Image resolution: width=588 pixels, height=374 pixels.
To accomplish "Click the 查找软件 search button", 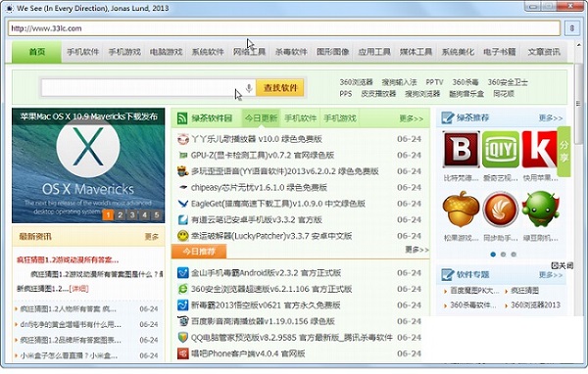I will pos(280,88).
